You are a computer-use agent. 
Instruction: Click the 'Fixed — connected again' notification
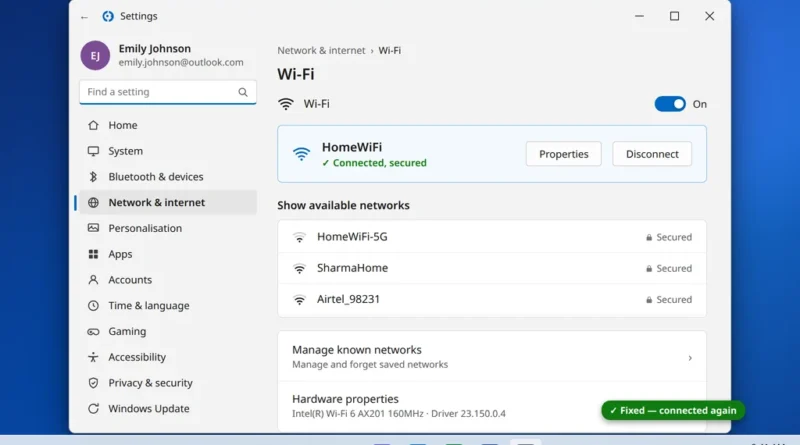673,411
